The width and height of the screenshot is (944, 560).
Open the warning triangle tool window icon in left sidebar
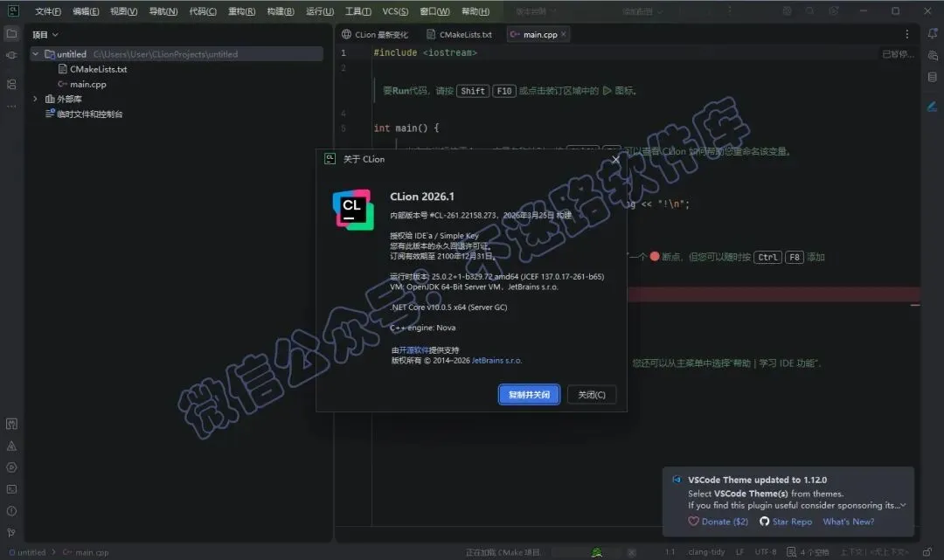pyautogui.click(x=11, y=446)
